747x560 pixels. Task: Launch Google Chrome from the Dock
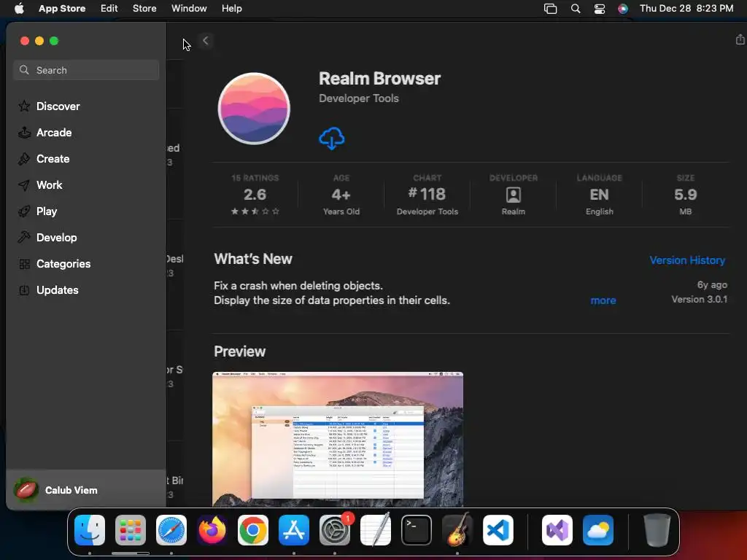253,530
